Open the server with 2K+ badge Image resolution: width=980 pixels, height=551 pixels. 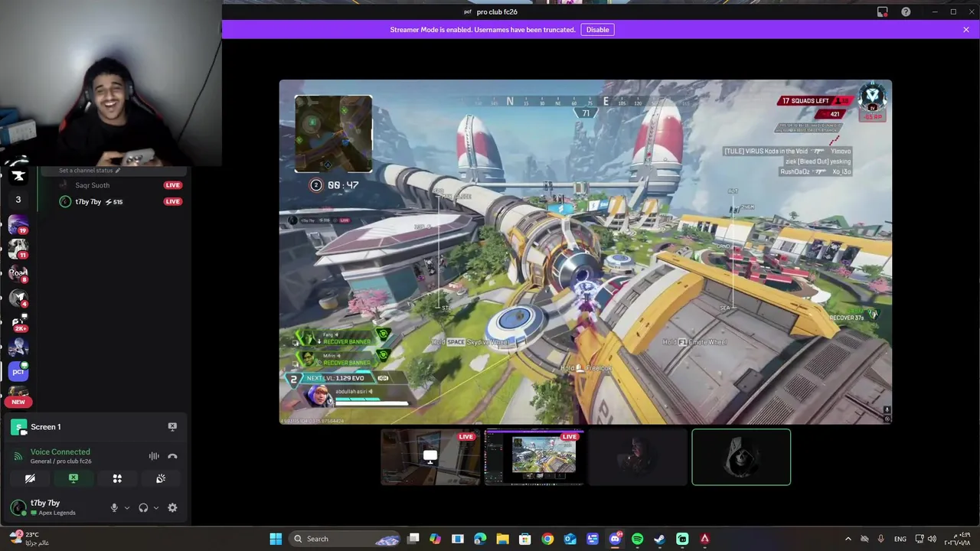click(x=18, y=323)
